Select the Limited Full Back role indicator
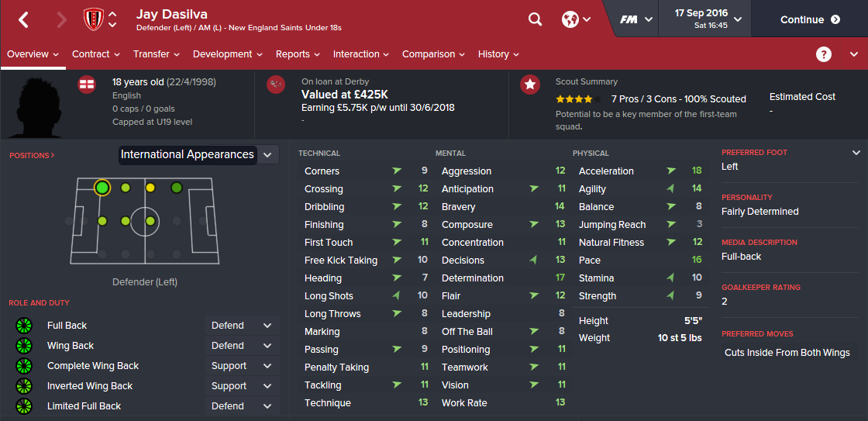The image size is (868, 421). click(x=23, y=406)
